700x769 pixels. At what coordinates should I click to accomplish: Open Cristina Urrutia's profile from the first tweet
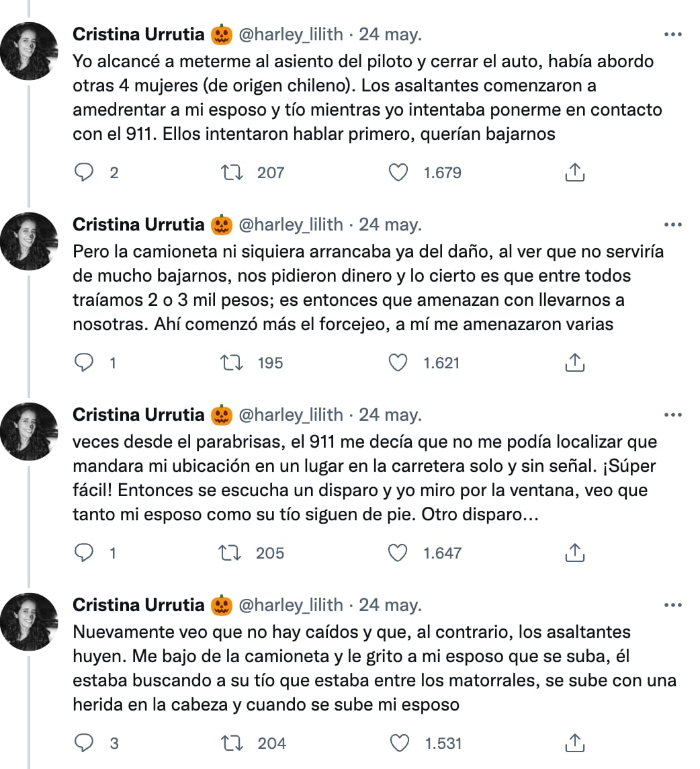(x=138, y=34)
